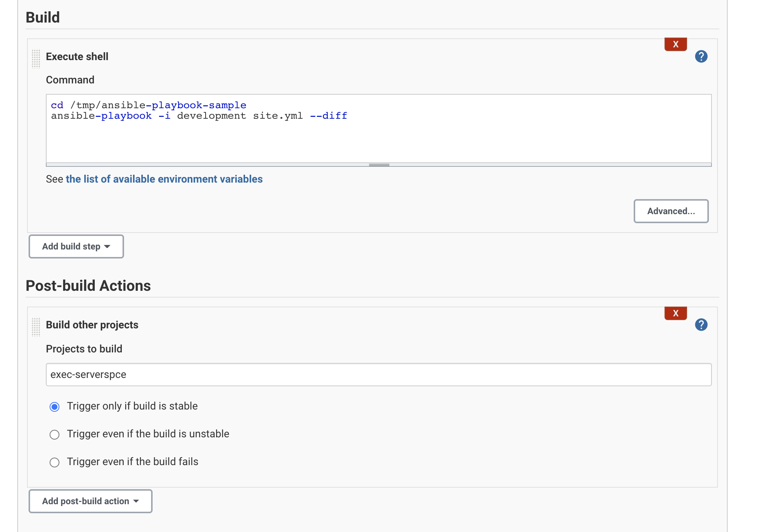The height and width of the screenshot is (532, 766).
Task: Open help for Build other projects
Action: coord(701,325)
